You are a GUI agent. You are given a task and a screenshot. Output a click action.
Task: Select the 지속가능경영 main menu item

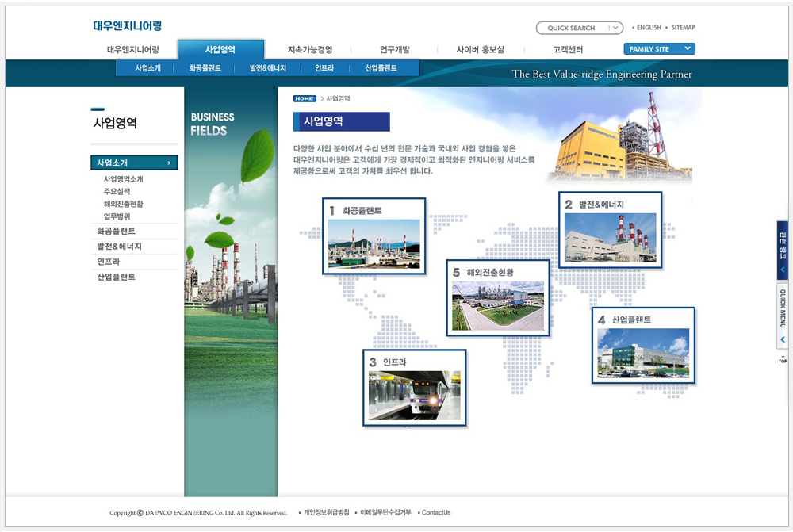(x=310, y=50)
